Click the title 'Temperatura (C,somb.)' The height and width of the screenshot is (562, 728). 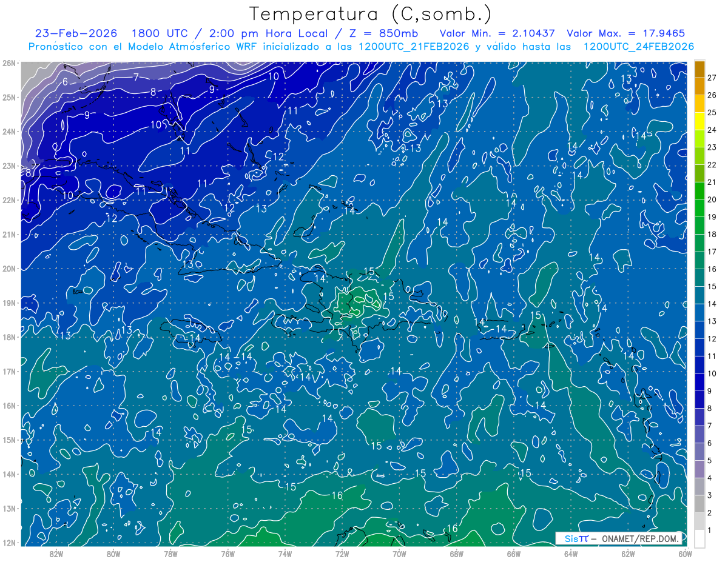(370, 14)
